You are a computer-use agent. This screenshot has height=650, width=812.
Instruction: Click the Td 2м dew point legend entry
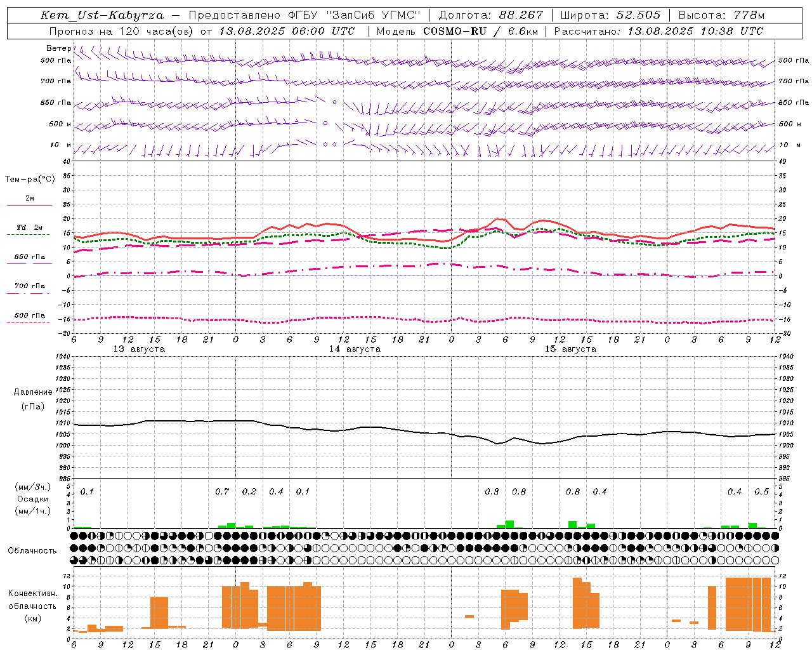pyautogui.click(x=30, y=227)
